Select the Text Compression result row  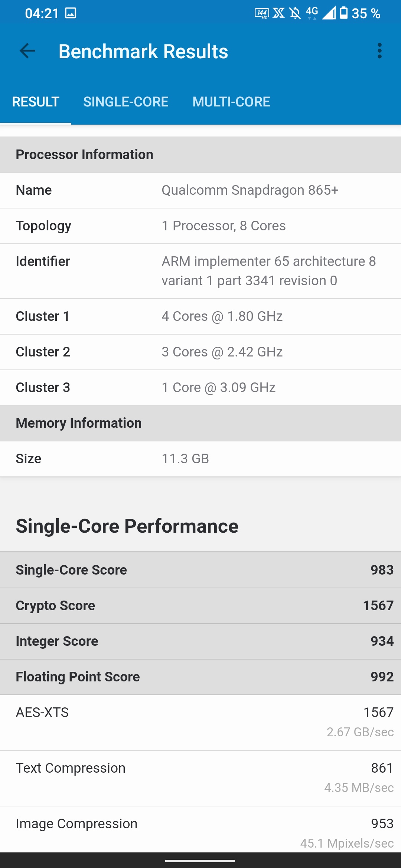coord(200,777)
